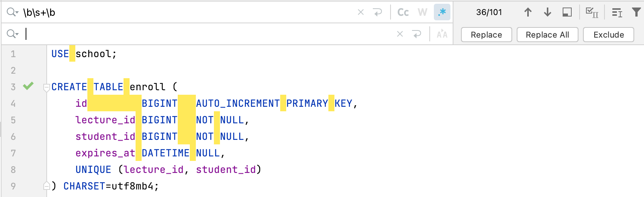644x197 pixels.
Task: Open the filter search results funnel
Action: pos(636,12)
